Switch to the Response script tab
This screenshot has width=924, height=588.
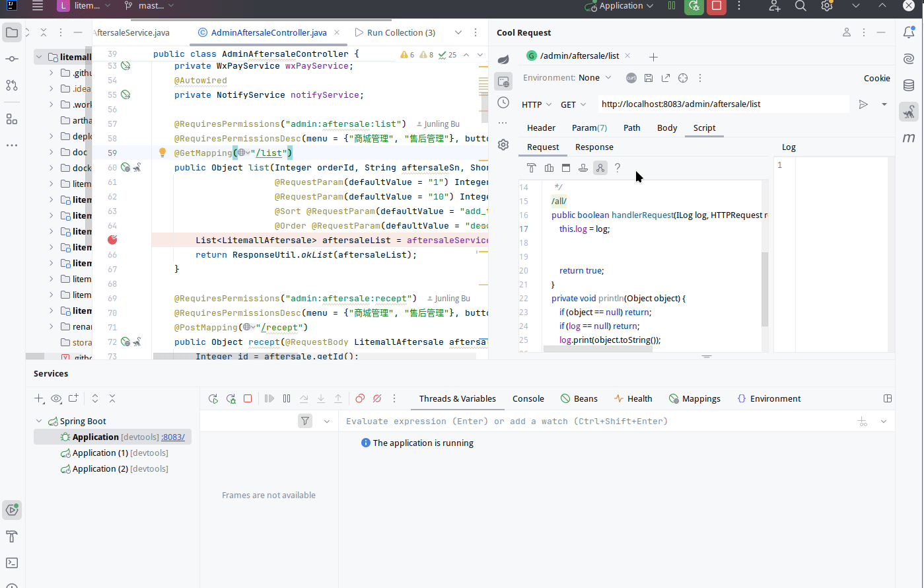[594, 147]
